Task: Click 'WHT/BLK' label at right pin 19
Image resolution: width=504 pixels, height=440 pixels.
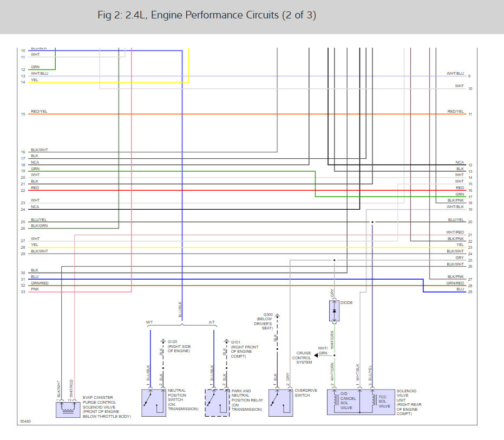Action: [455, 207]
